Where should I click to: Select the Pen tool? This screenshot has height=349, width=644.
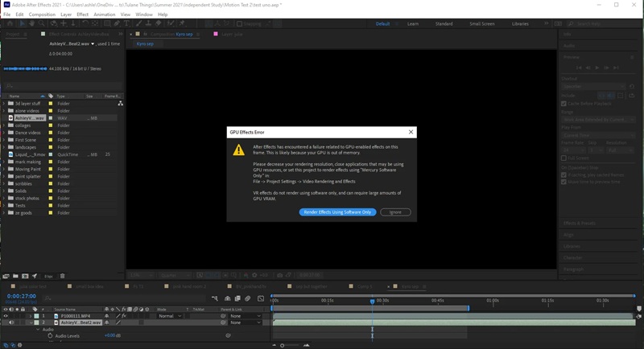117,23
